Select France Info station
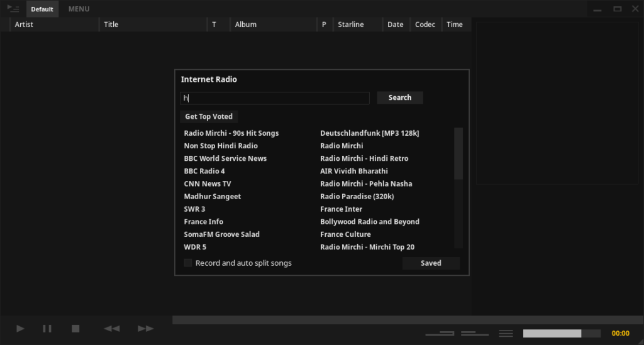 pos(204,222)
